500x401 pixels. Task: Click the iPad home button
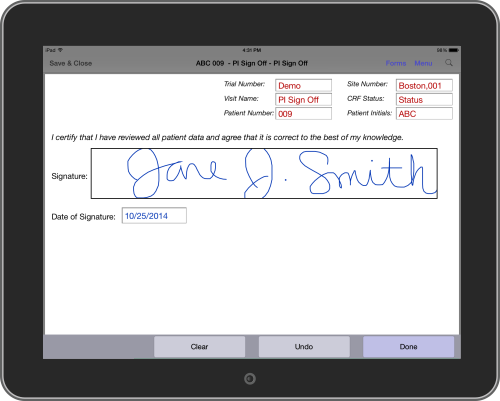tap(250, 379)
